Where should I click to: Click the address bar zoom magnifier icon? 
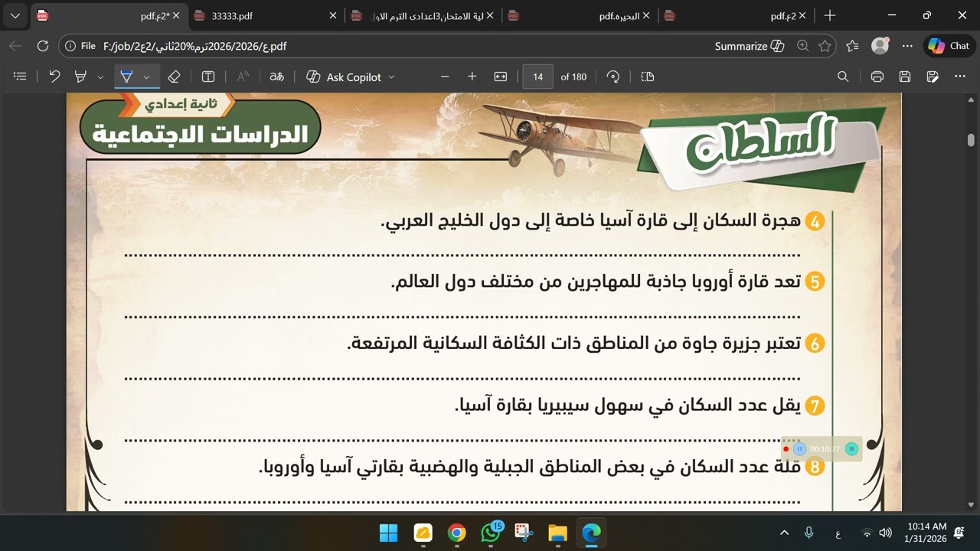point(802,46)
